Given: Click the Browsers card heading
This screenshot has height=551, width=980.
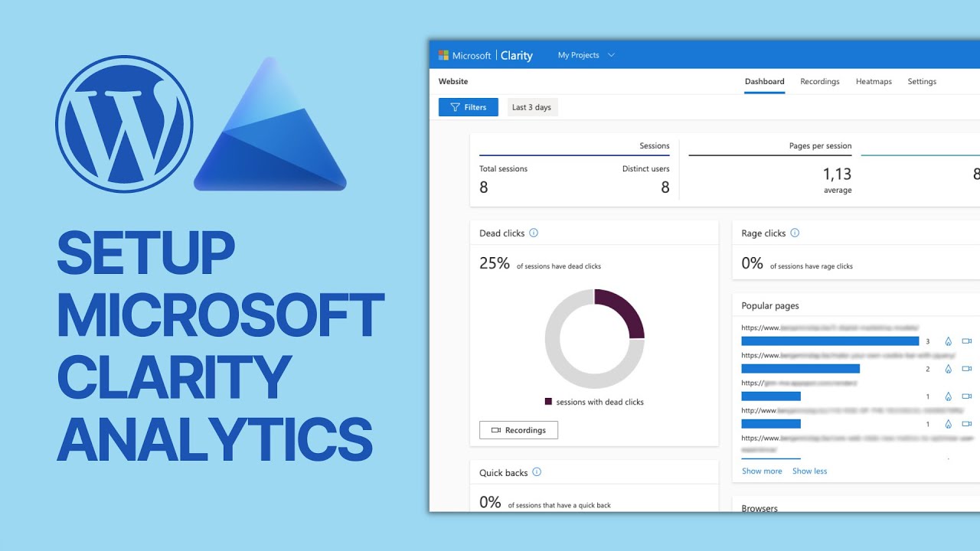Looking at the screenshot, I should tap(759, 508).
